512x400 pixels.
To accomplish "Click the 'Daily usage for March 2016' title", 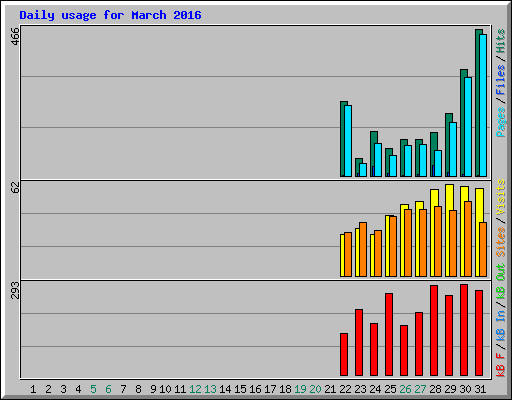I will 110,15.
